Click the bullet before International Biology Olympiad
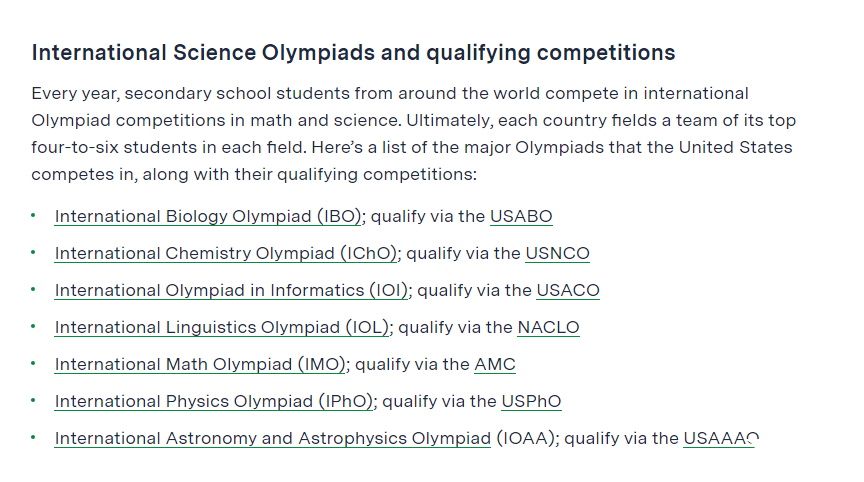864x482 pixels. pos(33,215)
